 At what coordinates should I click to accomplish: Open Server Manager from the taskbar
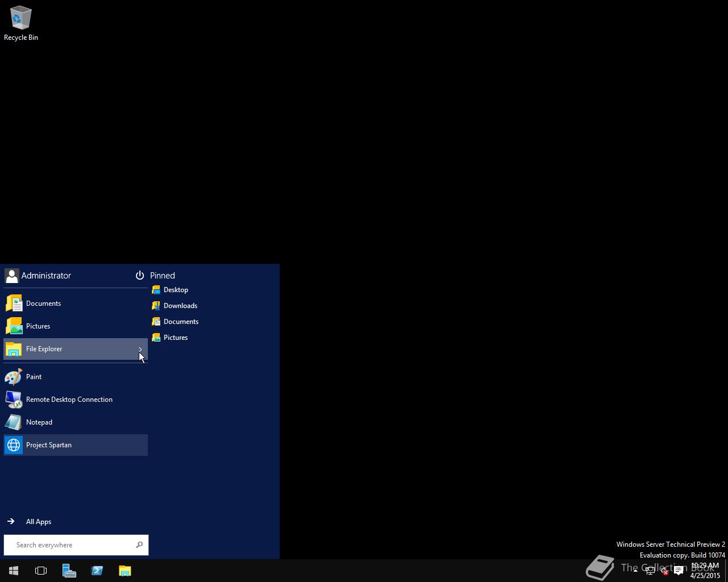(x=69, y=571)
